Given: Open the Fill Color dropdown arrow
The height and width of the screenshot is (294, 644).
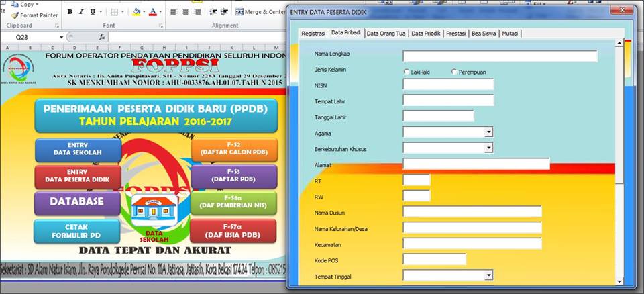Looking at the screenshot, I should (144, 12).
